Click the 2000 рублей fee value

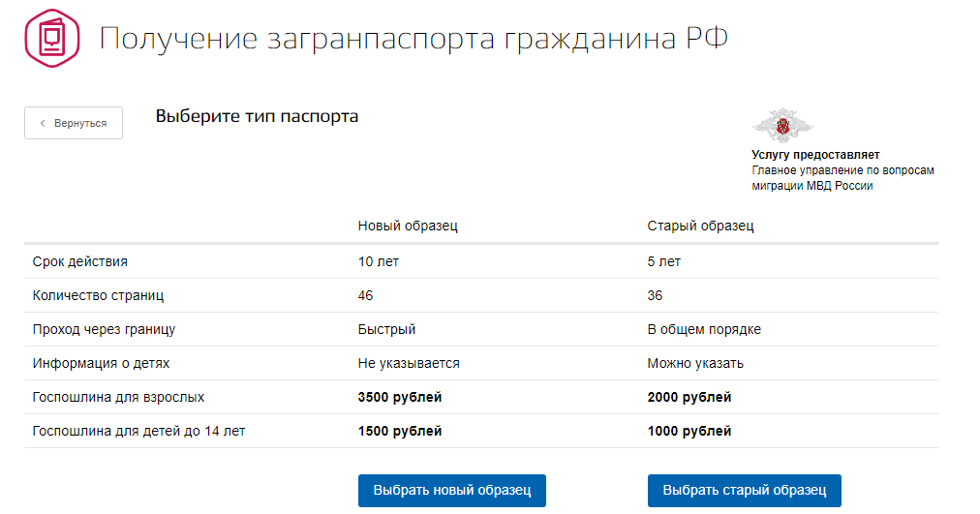click(689, 397)
